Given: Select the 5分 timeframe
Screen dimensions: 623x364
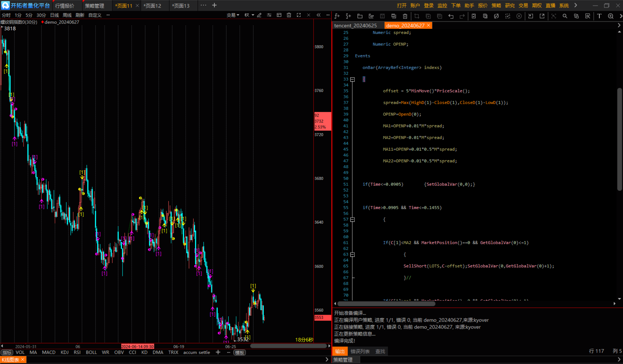Looking at the screenshot, I should (x=29, y=15).
